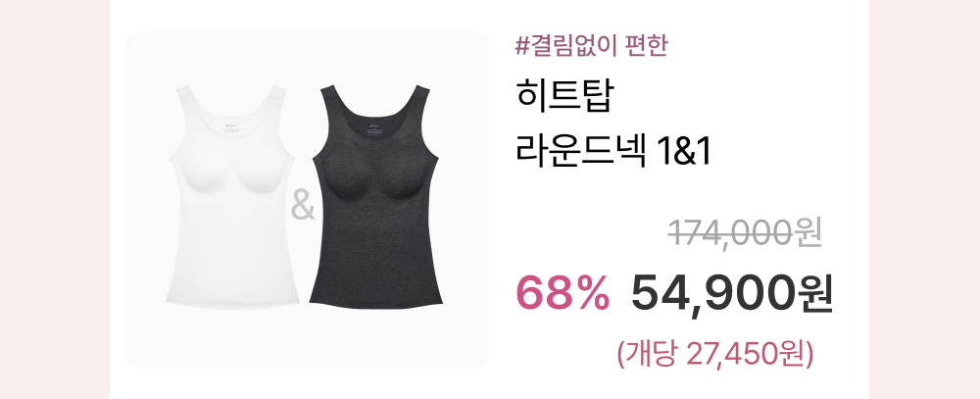980x399 pixels.
Task: Click the 원 after the original price
Action: point(809,232)
